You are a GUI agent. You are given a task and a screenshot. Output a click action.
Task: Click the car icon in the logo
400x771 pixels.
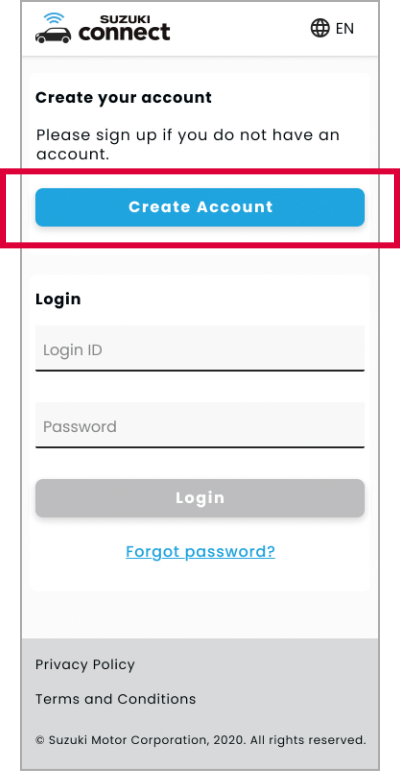click(53, 34)
